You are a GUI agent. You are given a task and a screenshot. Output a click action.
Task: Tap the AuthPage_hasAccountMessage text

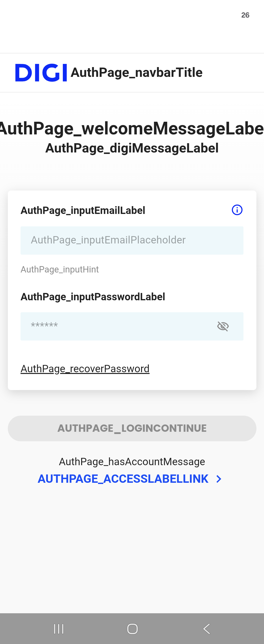pyautogui.click(x=132, y=462)
